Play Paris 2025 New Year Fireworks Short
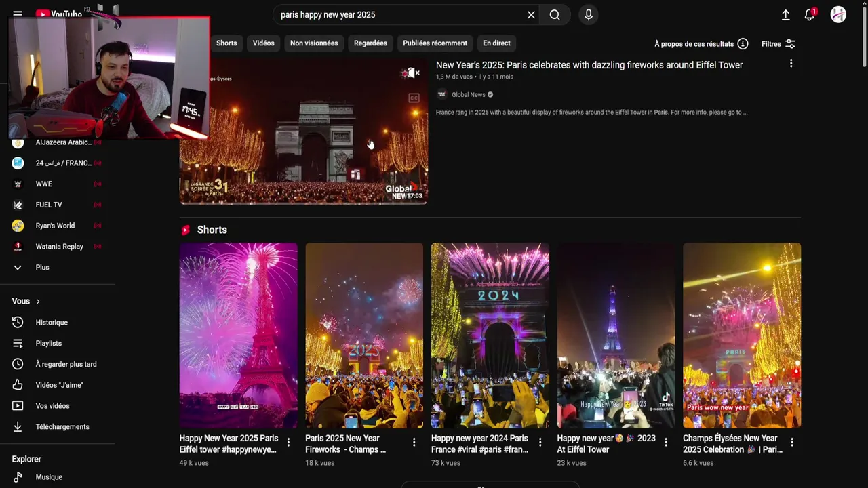Screen dimensions: 868x488 (x=364, y=335)
